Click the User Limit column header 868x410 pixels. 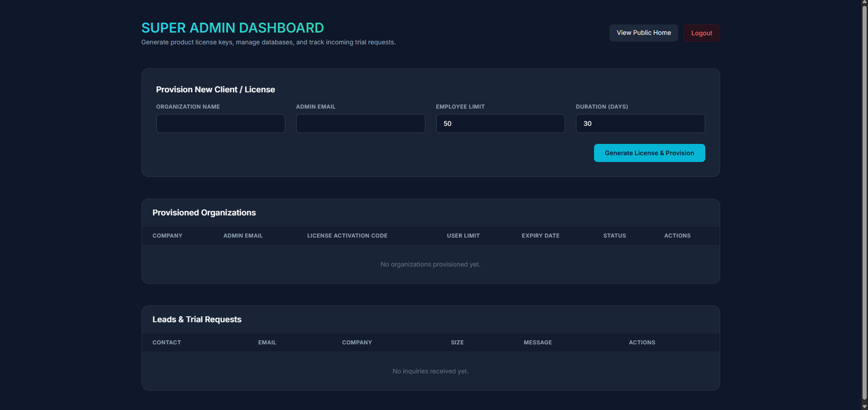[463, 236]
